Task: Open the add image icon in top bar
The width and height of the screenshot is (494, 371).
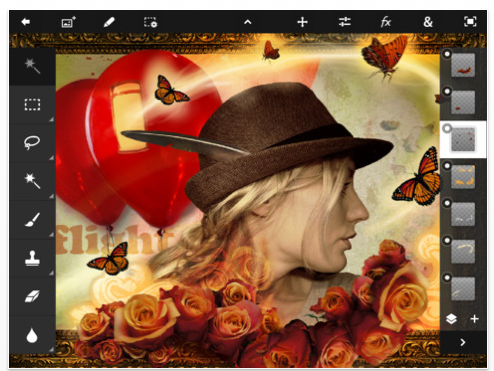Action: pyautogui.click(x=69, y=22)
